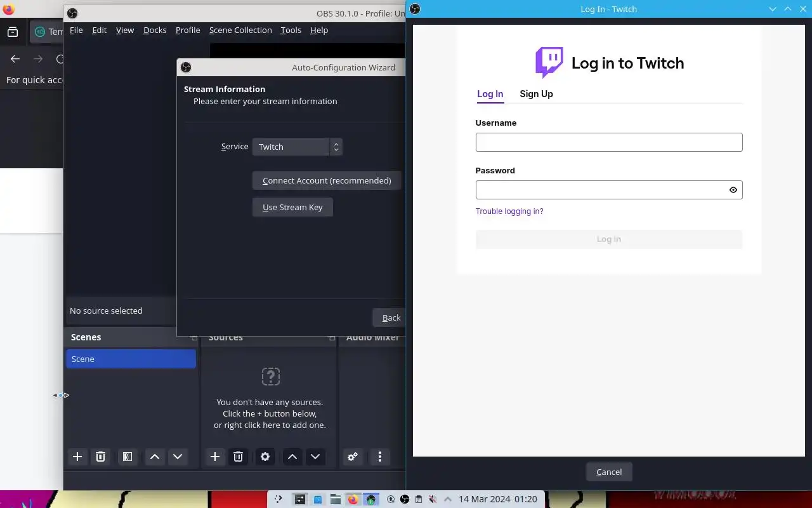Open the Scene Collection menu

[240, 30]
